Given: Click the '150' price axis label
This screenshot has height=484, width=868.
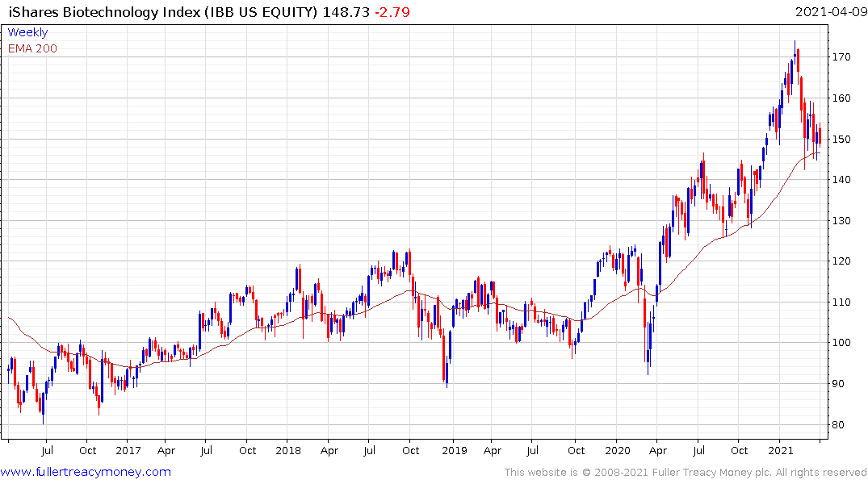Looking at the screenshot, I should [841, 139].
